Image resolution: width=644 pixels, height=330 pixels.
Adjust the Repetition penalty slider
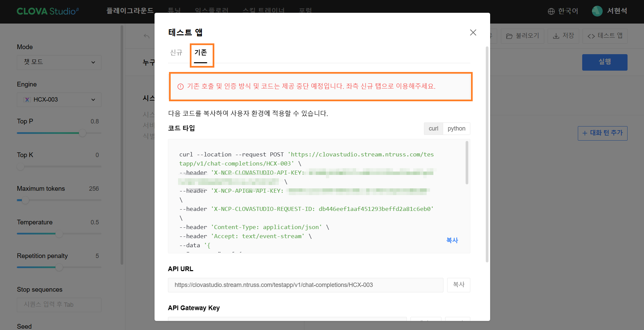59,267
